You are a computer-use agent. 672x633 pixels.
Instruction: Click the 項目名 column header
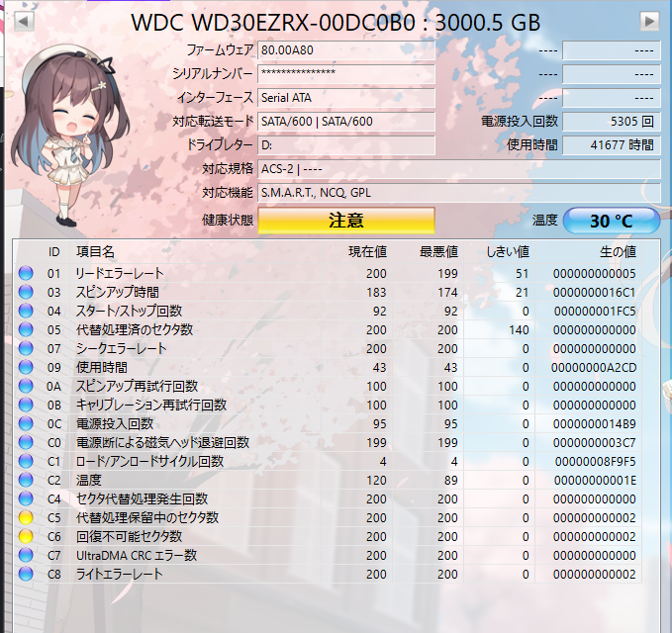click(x=96, y=252)
